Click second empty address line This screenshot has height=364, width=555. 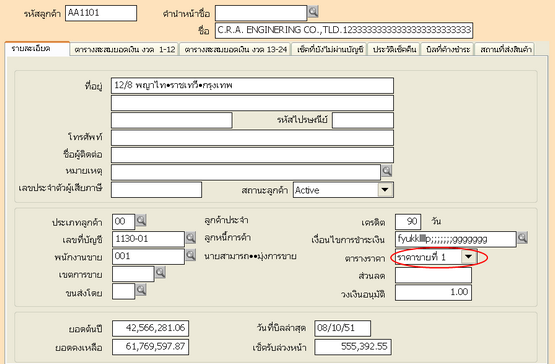[252, 103]
